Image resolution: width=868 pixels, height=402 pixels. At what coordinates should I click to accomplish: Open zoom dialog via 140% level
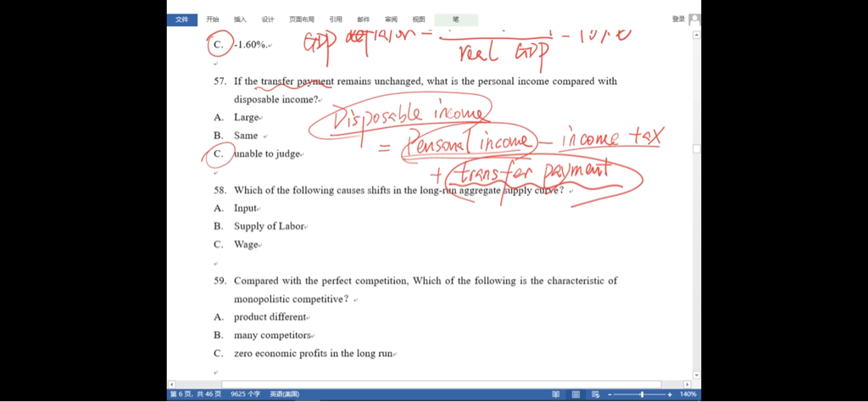pos(687,394)
